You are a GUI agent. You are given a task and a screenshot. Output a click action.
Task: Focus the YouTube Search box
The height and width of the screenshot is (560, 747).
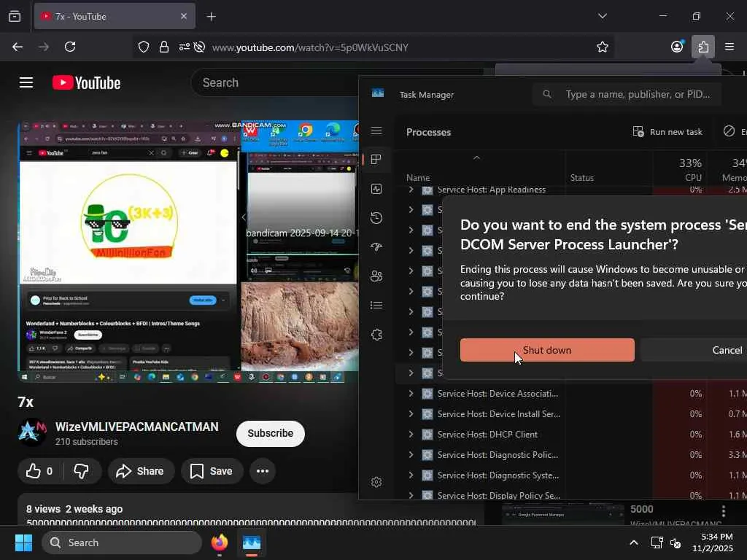pos(276,82)
